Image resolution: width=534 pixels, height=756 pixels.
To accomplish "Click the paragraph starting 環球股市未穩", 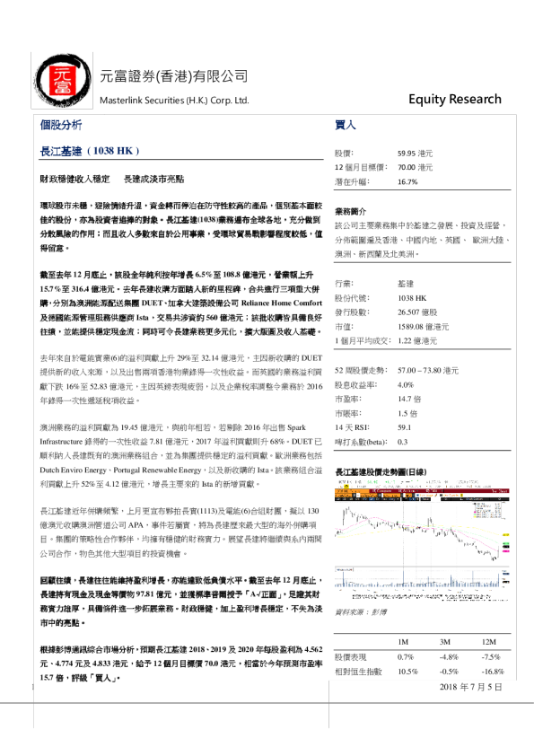I will 181,226.
